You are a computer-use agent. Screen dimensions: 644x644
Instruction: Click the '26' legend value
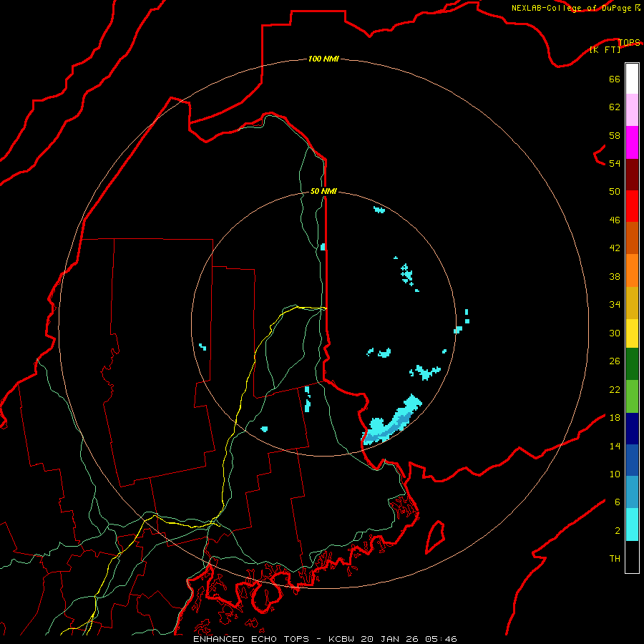pos(615,361)
